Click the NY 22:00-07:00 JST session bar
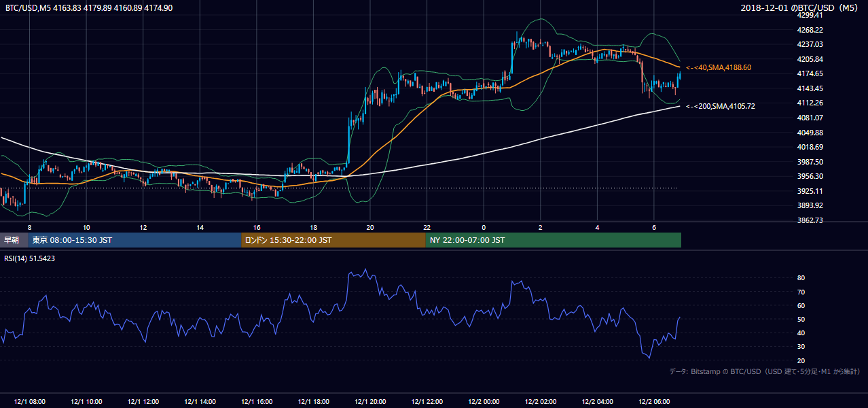This screenshot has width=868, height=408. tap(553, 240)
